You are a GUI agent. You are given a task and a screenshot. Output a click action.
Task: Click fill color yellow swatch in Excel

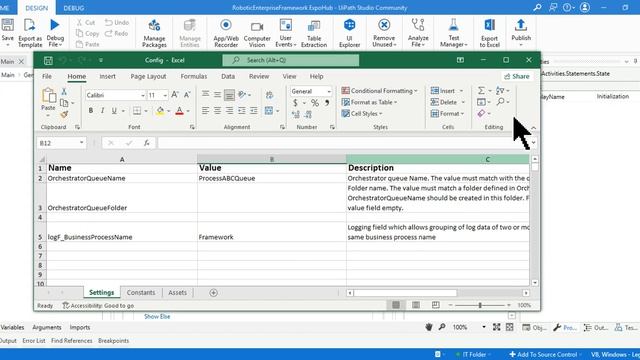(160, 111)
